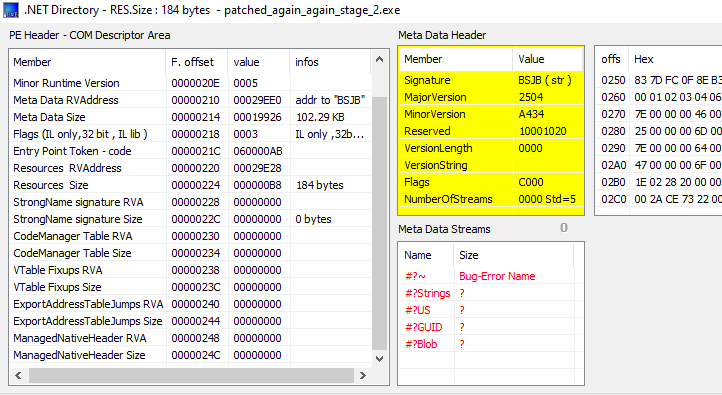Select the 'VTable Fixups Size' row
Viewport: 722px width, 395px height.
pyautogui.click(x=190, y=287)
